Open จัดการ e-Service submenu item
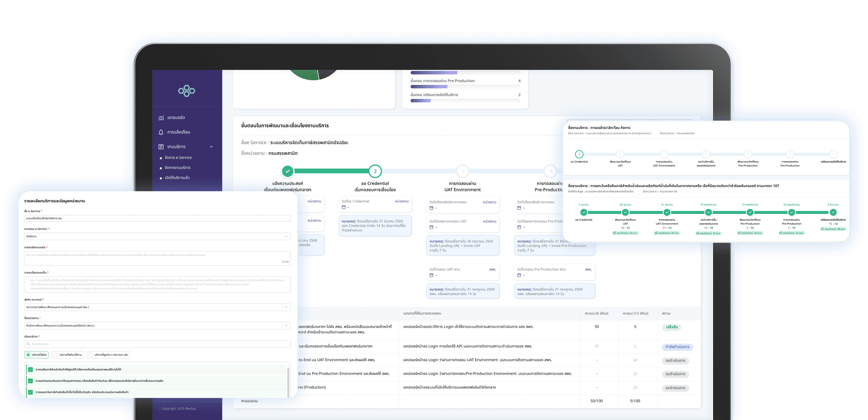The width and height of the screenshot is (868, 420). [x=178, y=157]
